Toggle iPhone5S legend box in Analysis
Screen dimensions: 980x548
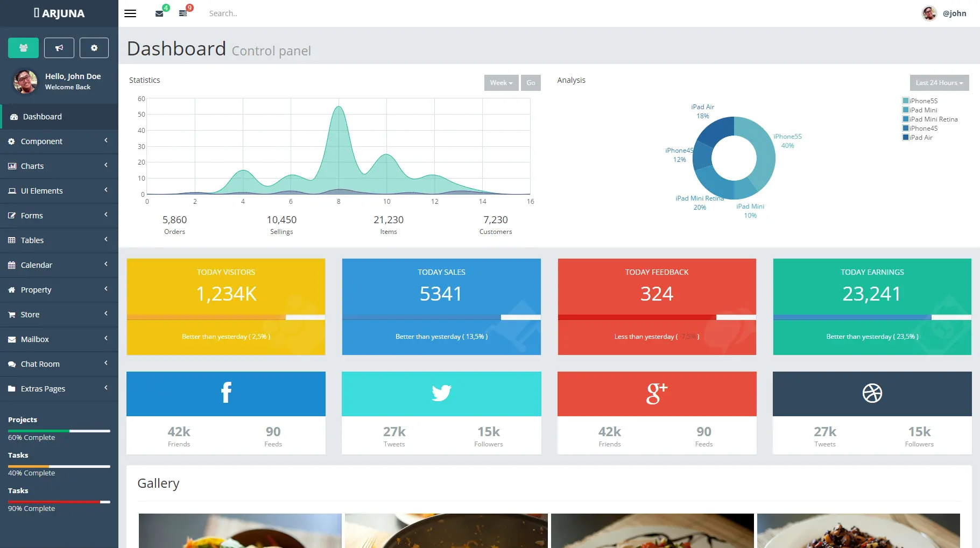pos(906,101)
